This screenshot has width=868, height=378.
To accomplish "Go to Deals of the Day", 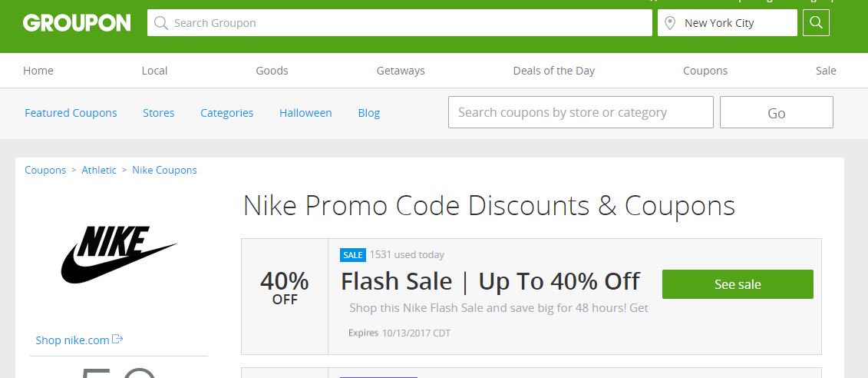I will 554,71.
